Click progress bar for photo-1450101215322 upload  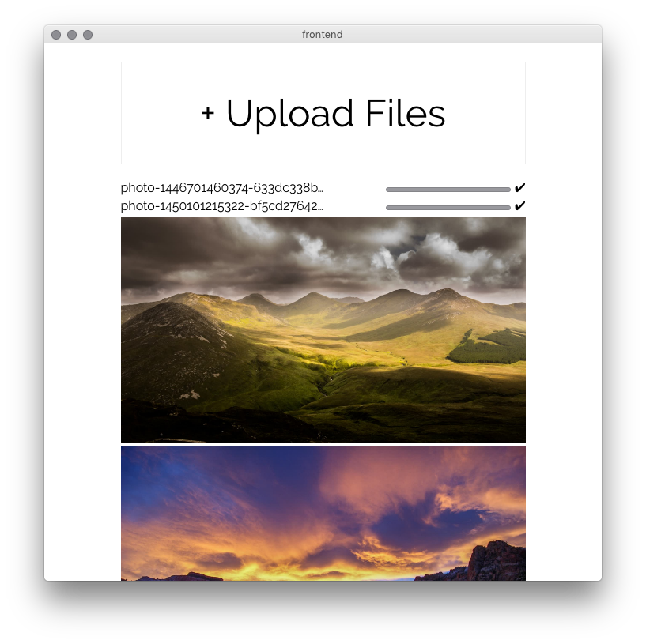pos(448,208)
